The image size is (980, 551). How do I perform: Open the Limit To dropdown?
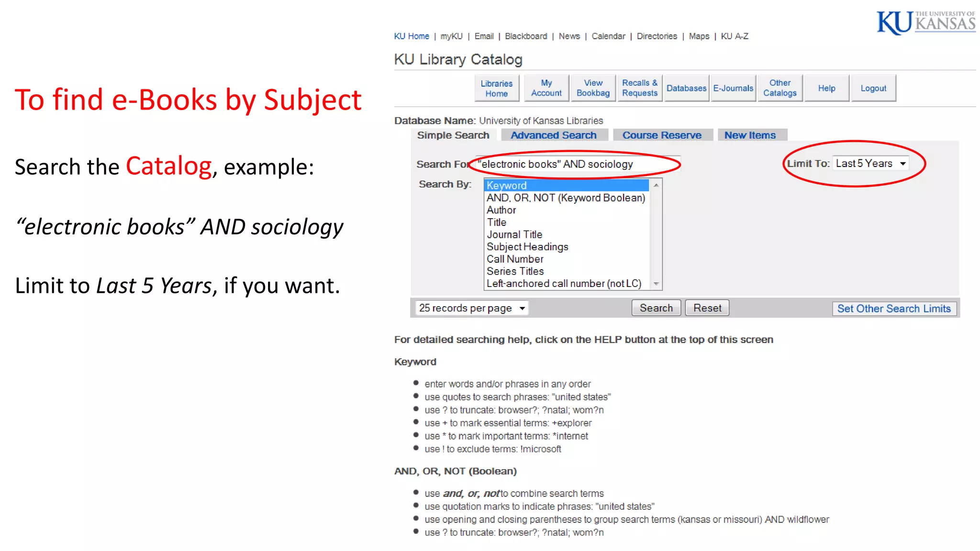pyautogui.click(x=870, y=164)
